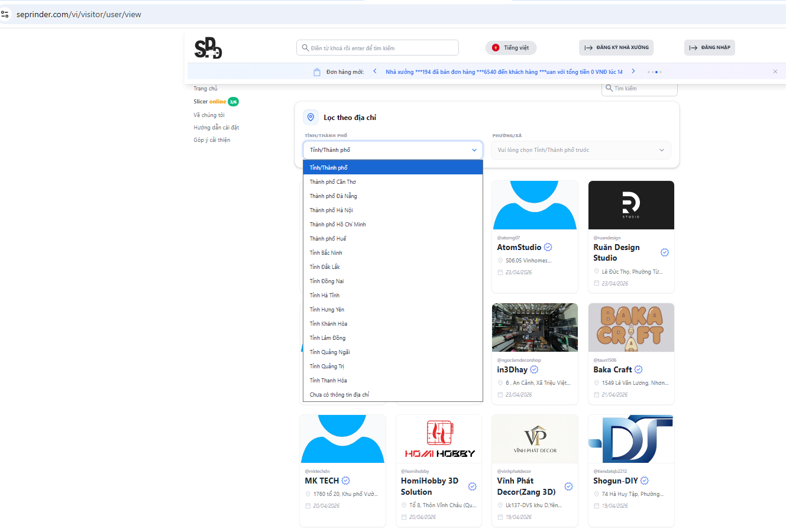Click the Đăng nhập button
This screenshot has width=786, height=532.
[x=709, y=48]
